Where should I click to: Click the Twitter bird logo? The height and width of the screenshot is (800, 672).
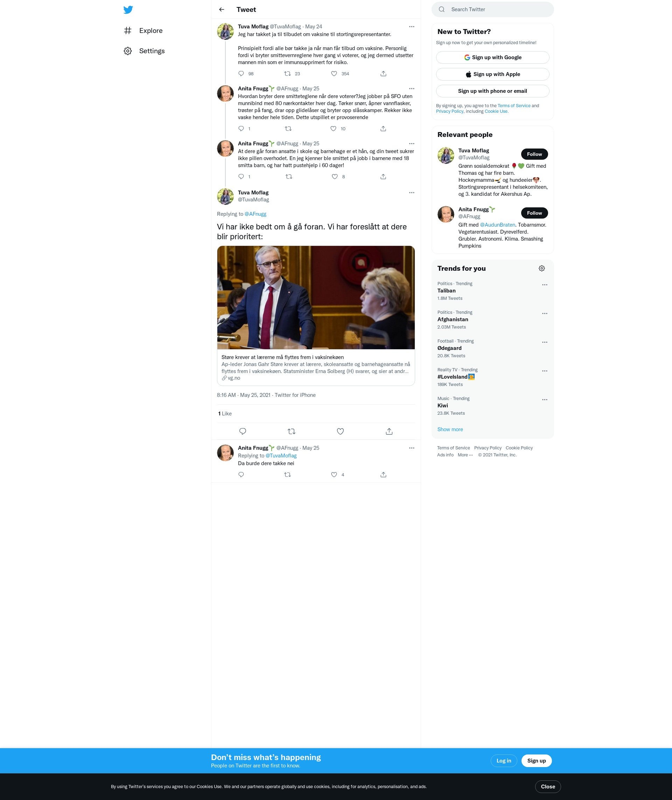pos(128,9)
